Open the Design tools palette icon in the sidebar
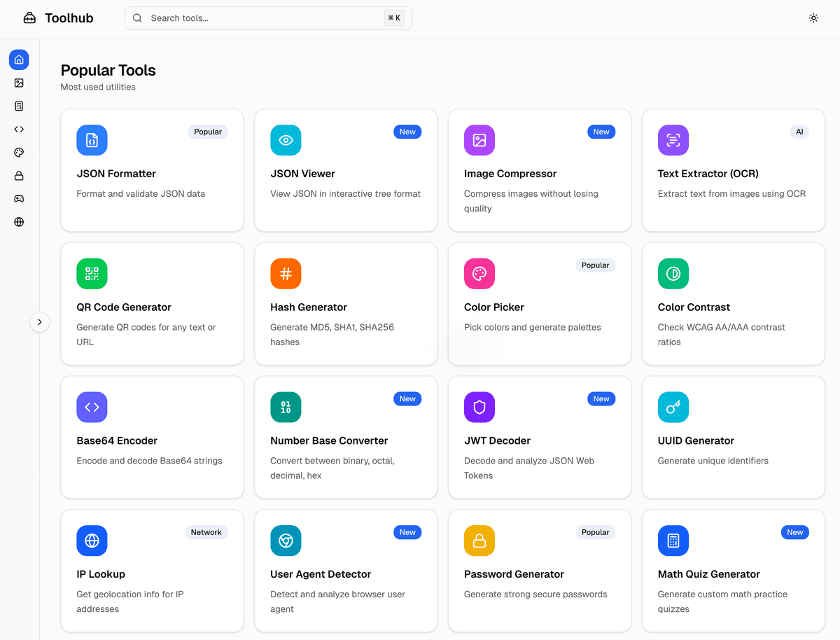 coord(19,152)
